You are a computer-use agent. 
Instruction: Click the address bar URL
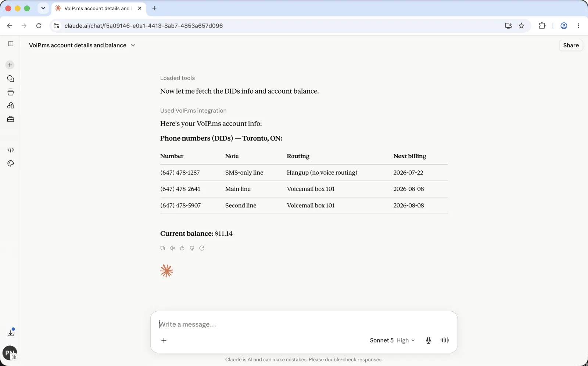coord(144,26)
